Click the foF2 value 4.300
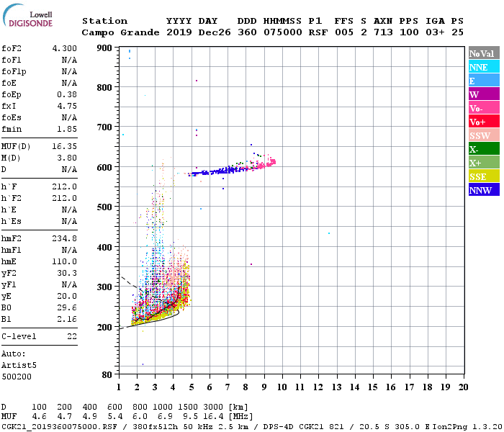Viewport: 504px width, 432px height. (x=64, y=48)
